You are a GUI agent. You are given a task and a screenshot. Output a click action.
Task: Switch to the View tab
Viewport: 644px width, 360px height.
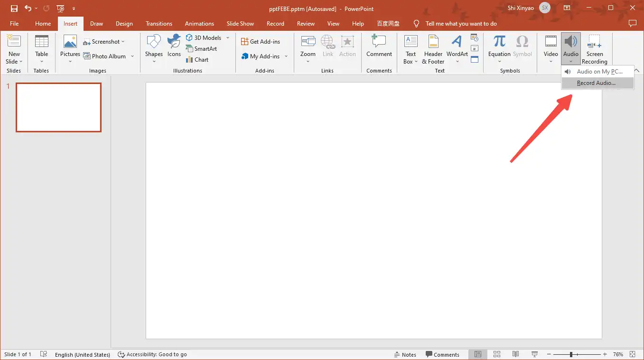coord(333,24)
